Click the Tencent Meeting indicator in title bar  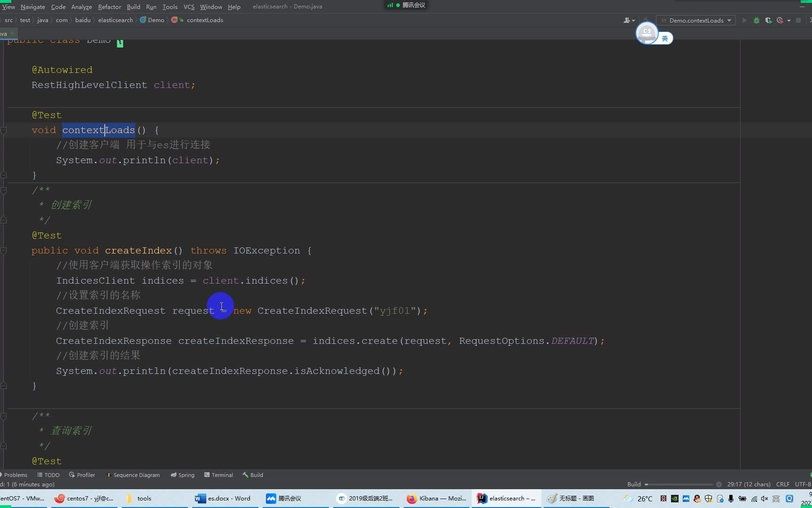[406, 5]
